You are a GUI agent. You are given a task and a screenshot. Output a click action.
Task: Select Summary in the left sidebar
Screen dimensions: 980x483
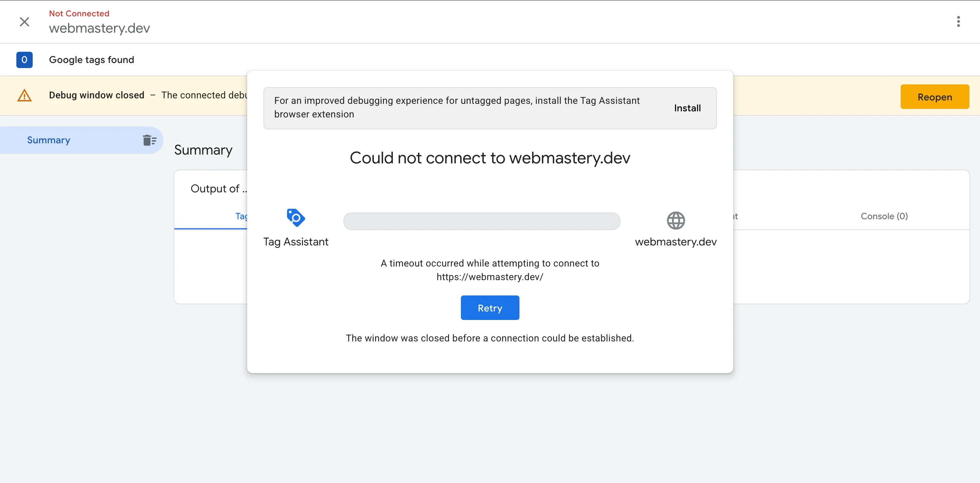coord(48,140)
